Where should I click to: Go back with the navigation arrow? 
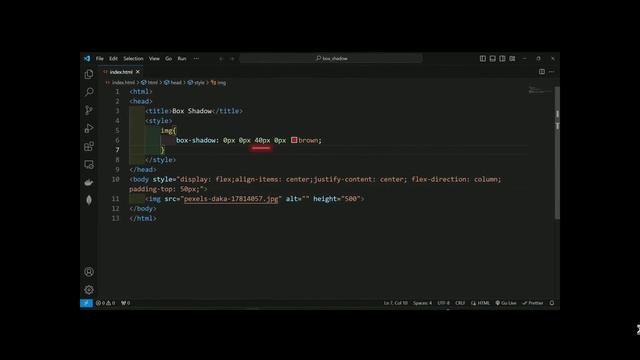pos(221,59)
